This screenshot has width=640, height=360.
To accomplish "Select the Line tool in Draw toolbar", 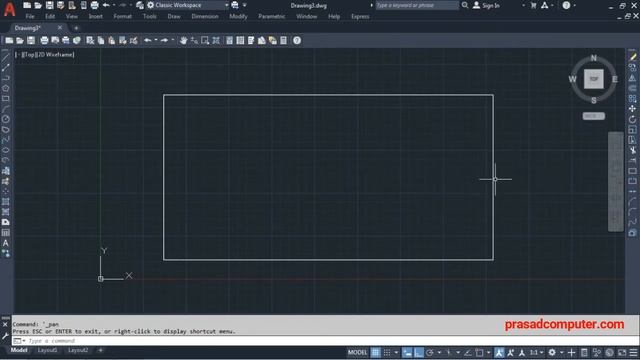I will 5,57.
